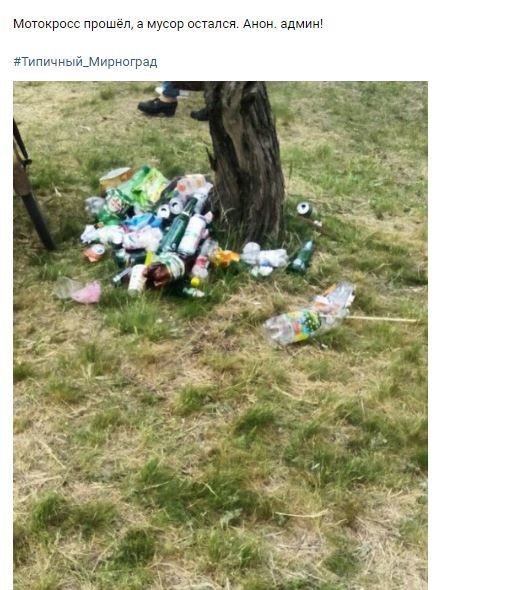Open the attached garbage photo

pos(220,335)
